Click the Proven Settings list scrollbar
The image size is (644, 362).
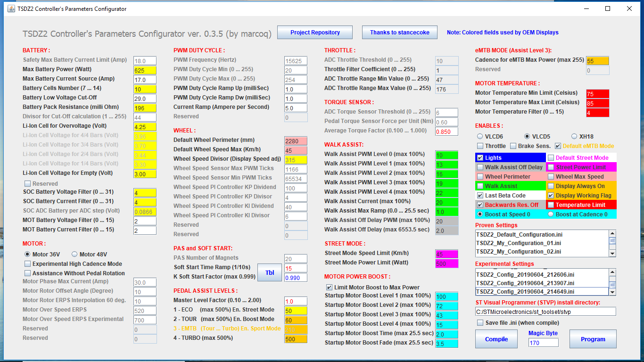(x=612, y=243)
